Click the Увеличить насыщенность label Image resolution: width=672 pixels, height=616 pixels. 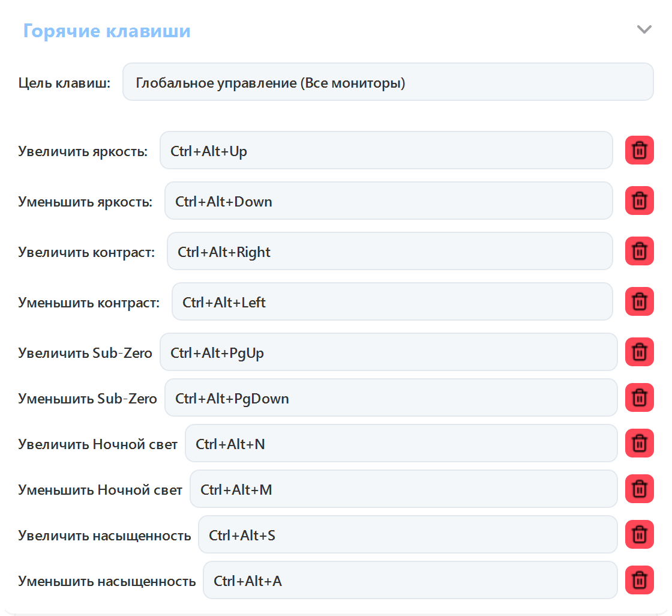[104, 536]
